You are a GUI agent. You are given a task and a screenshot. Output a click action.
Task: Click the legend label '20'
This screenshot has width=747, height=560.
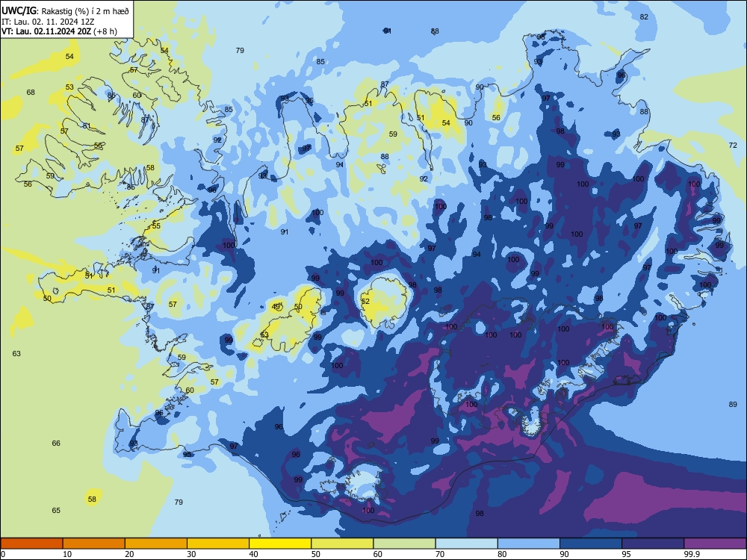[129, 554]
